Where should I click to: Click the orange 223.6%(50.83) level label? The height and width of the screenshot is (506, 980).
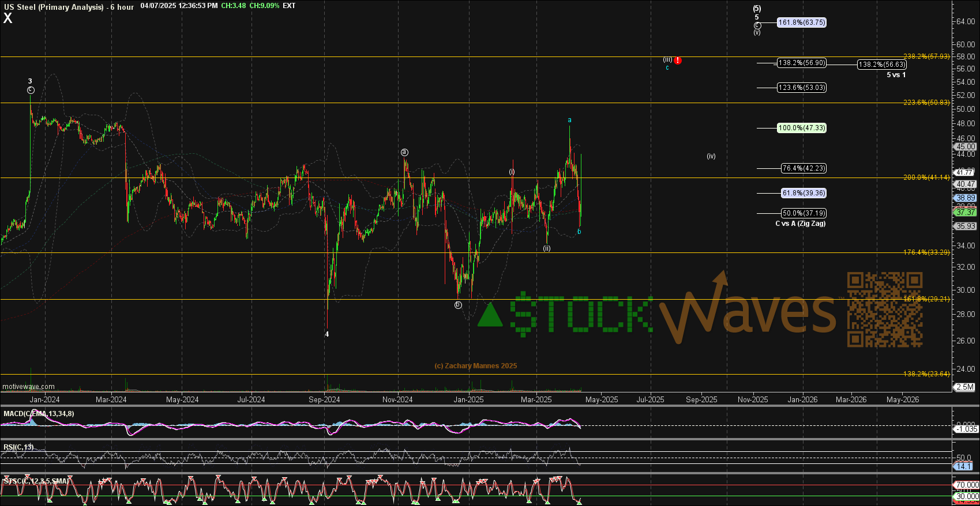point(926,103)
